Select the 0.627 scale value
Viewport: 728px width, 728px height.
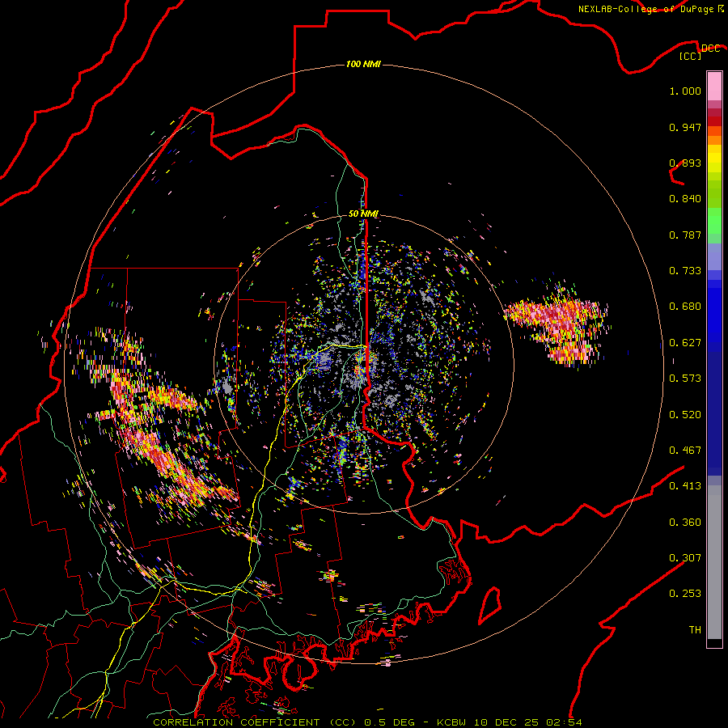pyautogui.click(x=685, y=343)
